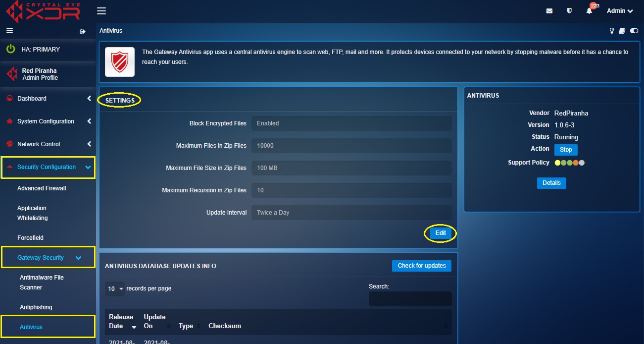Click the Update Interval field

tap(351, 213)
